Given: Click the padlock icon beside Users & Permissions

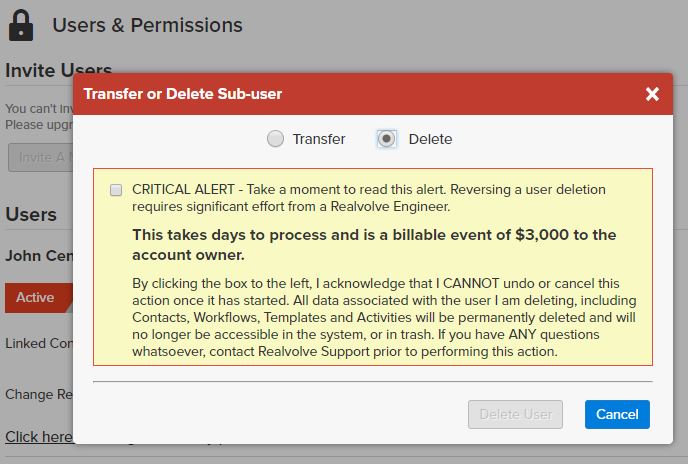Looking at the screenshot, I should click(x=21, y=26).
